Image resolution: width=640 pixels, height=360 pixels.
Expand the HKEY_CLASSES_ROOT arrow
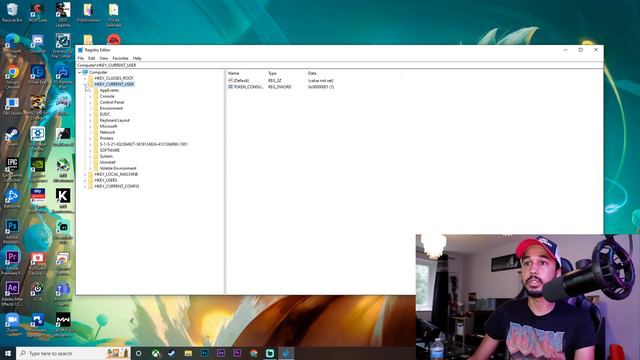click(x=85, y=78)
